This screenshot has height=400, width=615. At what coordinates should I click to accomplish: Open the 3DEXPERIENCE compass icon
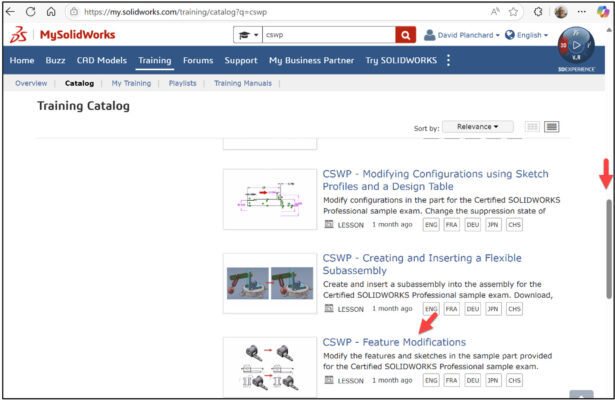point(576,47)
